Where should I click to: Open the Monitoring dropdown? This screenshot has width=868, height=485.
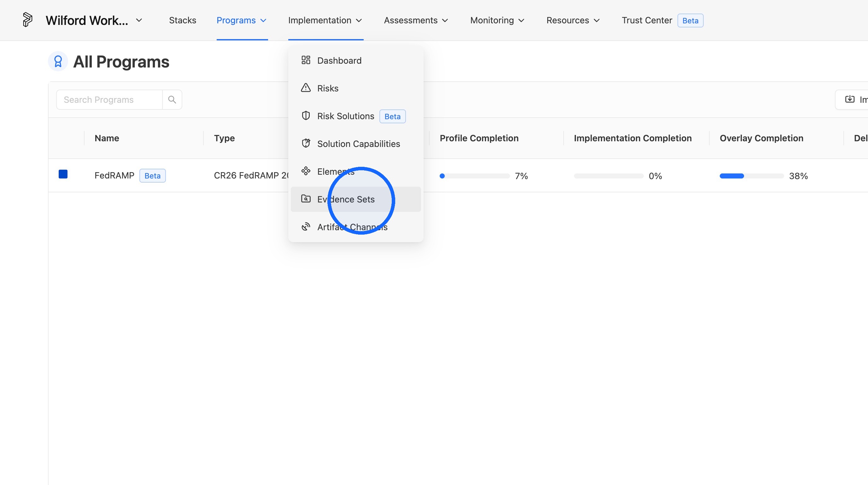(x=497, y=20)
